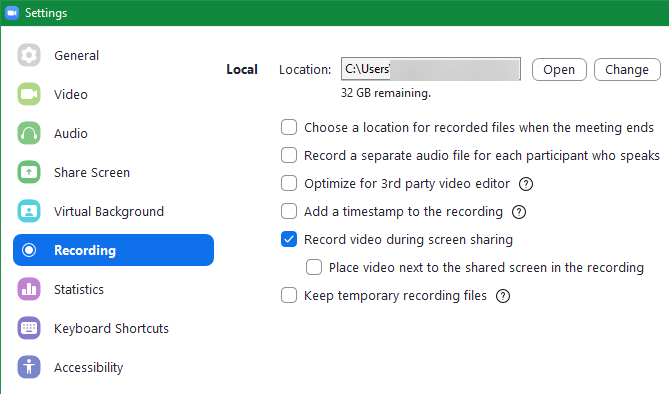Screen dimensions: 670x394
Task: Uncheck Record video during screen sharing
Action: tap(289, 239)
